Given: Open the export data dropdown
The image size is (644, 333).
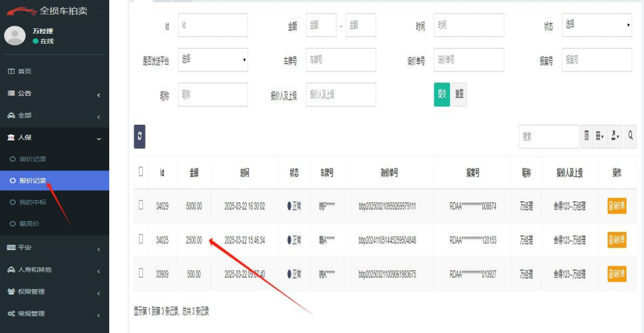Looking at the screenshot, I should click(x=615, y=136).
